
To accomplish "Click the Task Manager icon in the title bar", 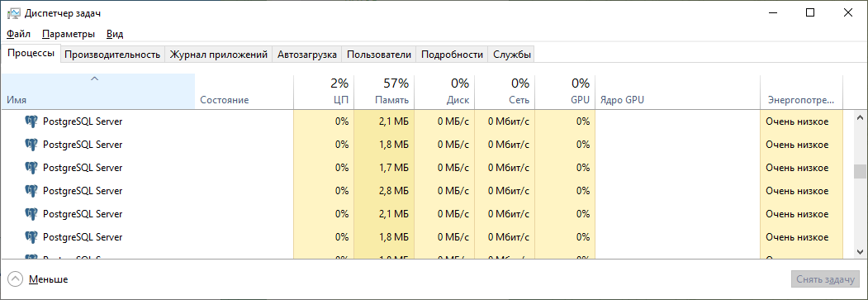I will pos(14,12).
